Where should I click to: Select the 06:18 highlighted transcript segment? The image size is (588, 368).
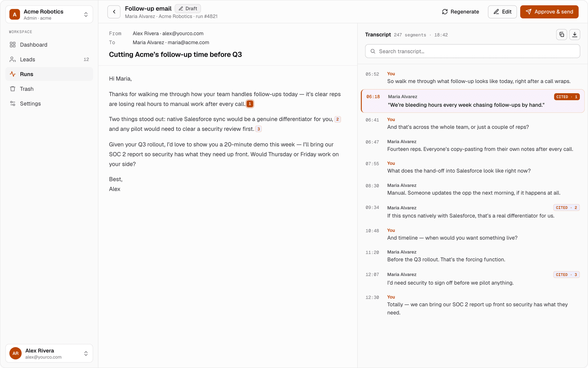tap(473, 101)
